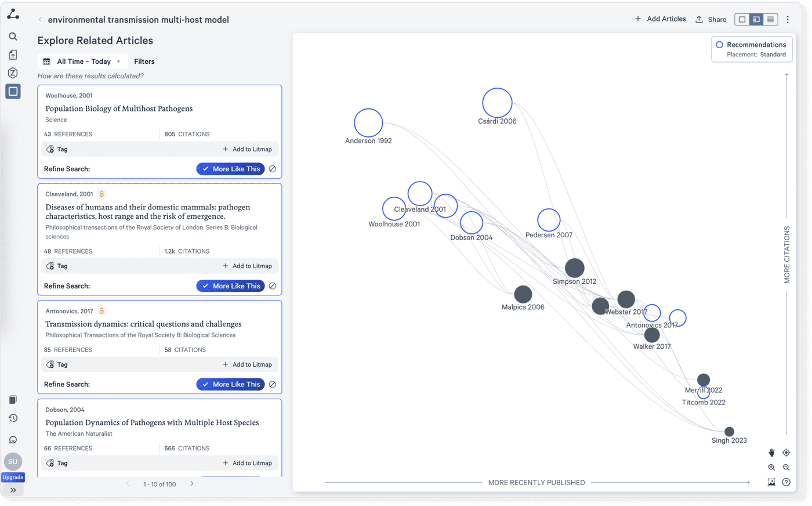The width and height of the screenshot is (812, 506).
Task: Open the Filters menu
Action: 144,61
